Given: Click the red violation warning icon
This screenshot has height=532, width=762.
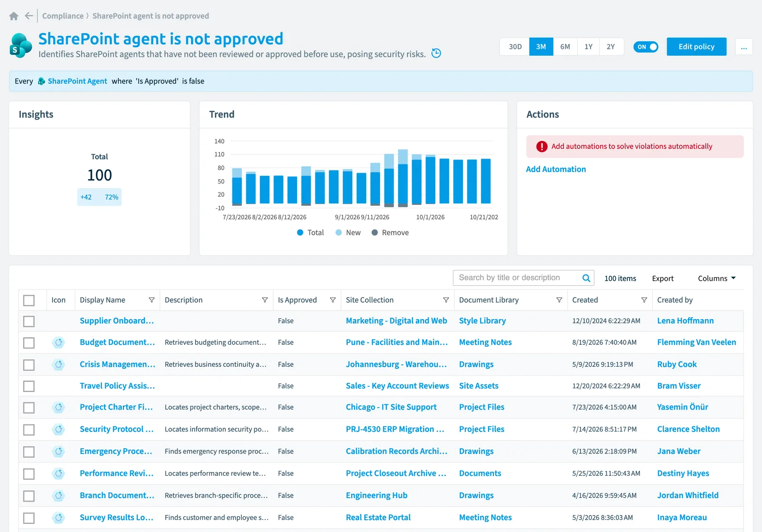Looking at the screenshot, I should tap(542, 147).
